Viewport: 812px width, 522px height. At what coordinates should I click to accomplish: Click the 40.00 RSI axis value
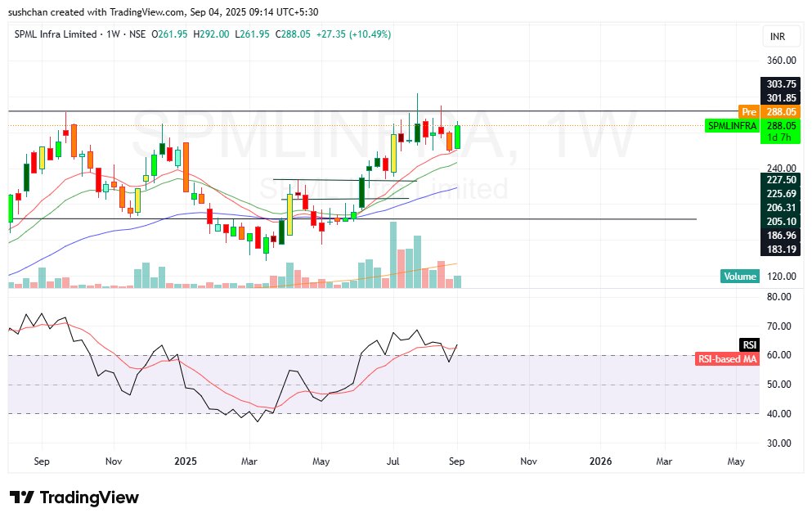[778, 414]
